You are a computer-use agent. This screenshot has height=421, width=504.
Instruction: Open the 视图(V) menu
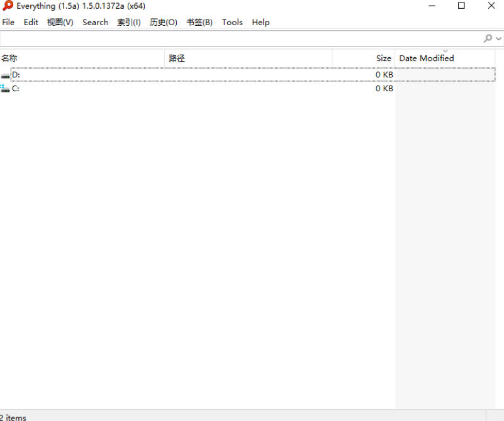60,22
